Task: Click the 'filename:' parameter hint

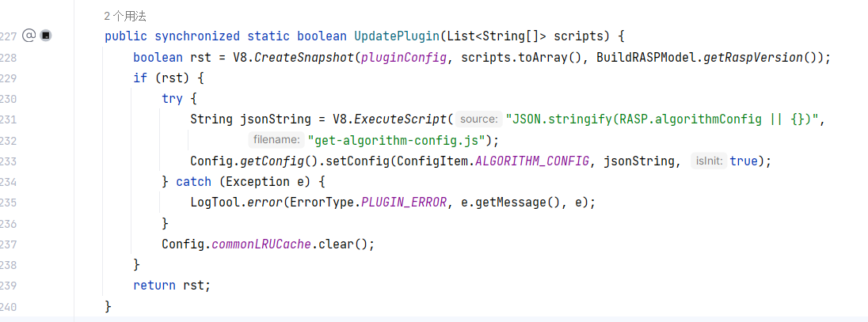Action: pyautogui.click(x=277, y=140)
